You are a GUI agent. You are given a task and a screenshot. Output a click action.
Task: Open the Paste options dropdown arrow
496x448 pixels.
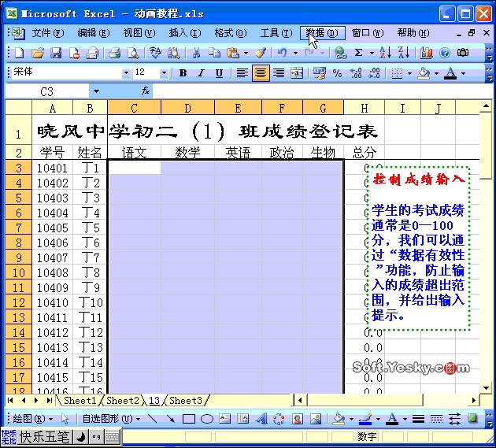click(246, 54)
